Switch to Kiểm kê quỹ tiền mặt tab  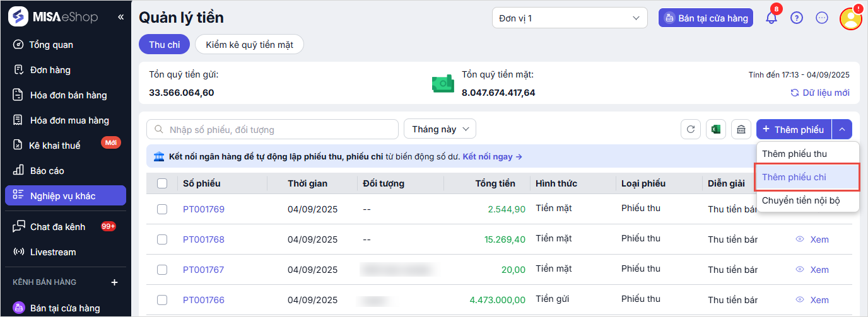249,45
